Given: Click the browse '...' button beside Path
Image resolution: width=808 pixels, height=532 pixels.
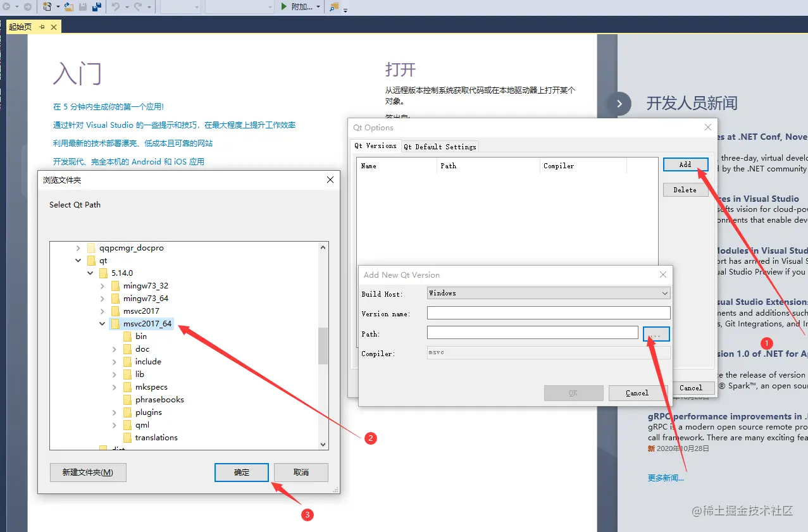Looking at the screenshot, I should coord(656,333).
